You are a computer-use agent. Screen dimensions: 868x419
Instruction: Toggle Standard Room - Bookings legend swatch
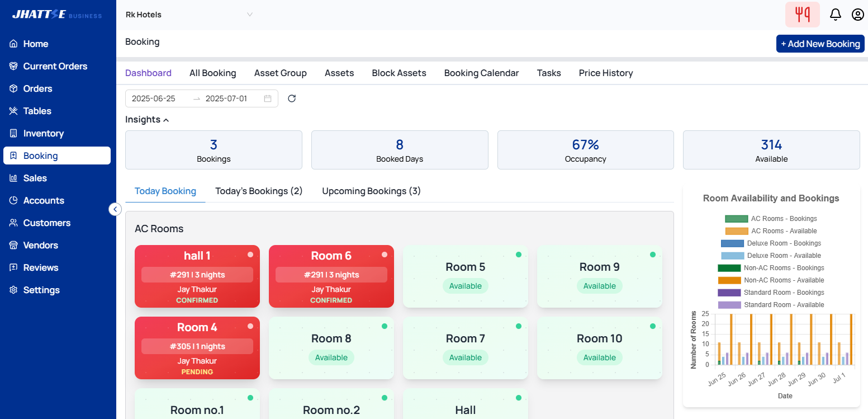click(729, 293)
